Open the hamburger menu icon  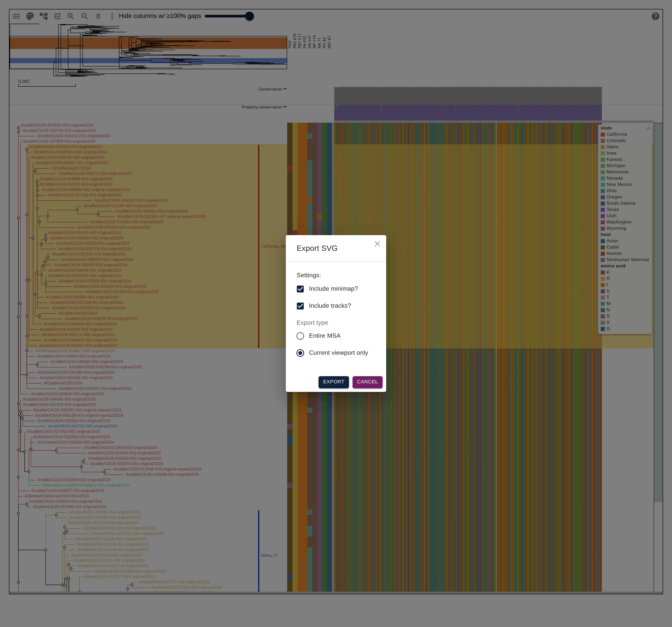(16, 16)
